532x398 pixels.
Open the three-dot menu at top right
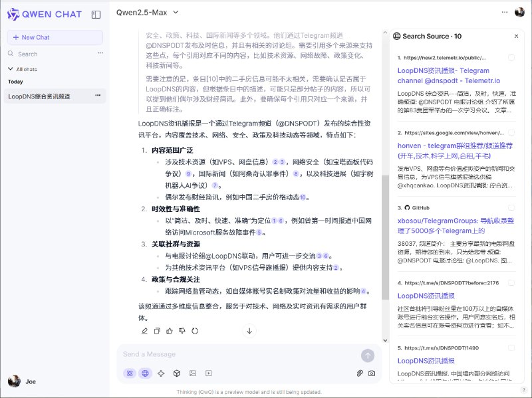[505, 12]
